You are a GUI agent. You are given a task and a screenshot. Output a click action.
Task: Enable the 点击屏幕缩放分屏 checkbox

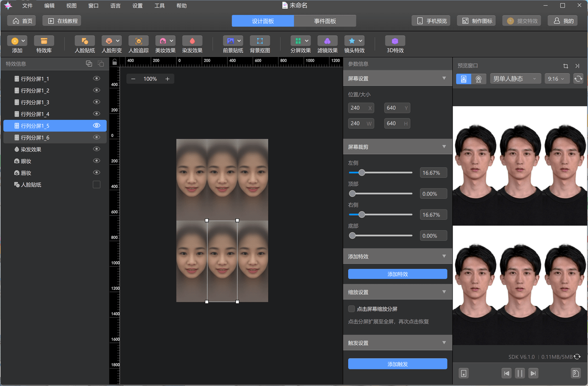[351, 309]
